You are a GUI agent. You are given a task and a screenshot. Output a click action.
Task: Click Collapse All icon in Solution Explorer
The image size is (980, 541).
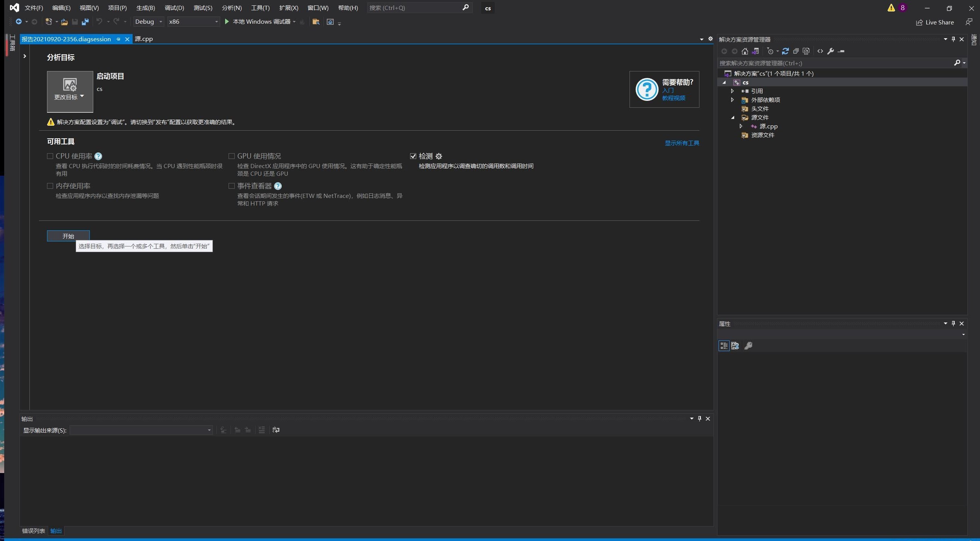click(796, 51)
